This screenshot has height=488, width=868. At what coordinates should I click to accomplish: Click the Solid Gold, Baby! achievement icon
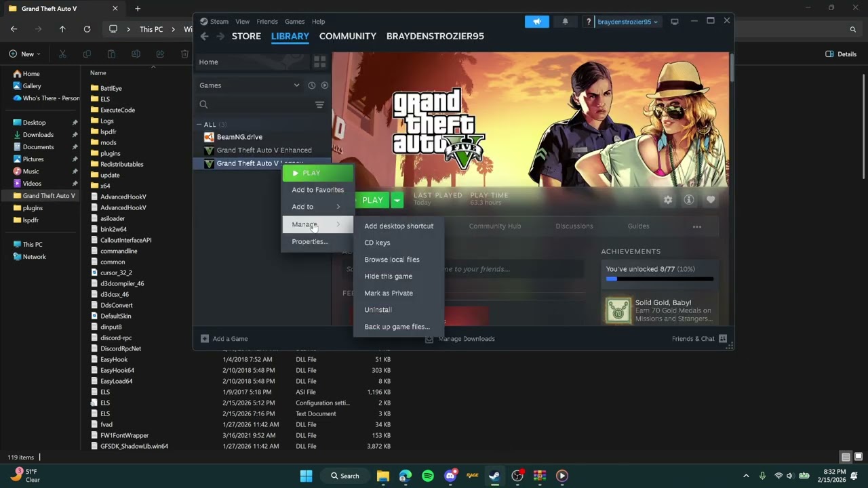(x=618, y=310)
